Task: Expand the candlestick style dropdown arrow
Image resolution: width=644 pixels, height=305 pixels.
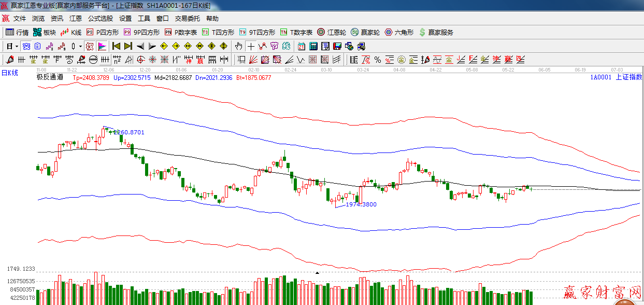Action: pyautogui.click(x=80, y=46)
